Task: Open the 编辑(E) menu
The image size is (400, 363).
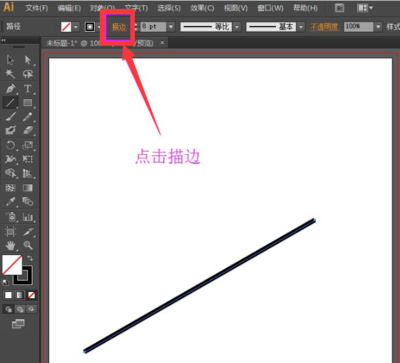Action: pos(69,8)
